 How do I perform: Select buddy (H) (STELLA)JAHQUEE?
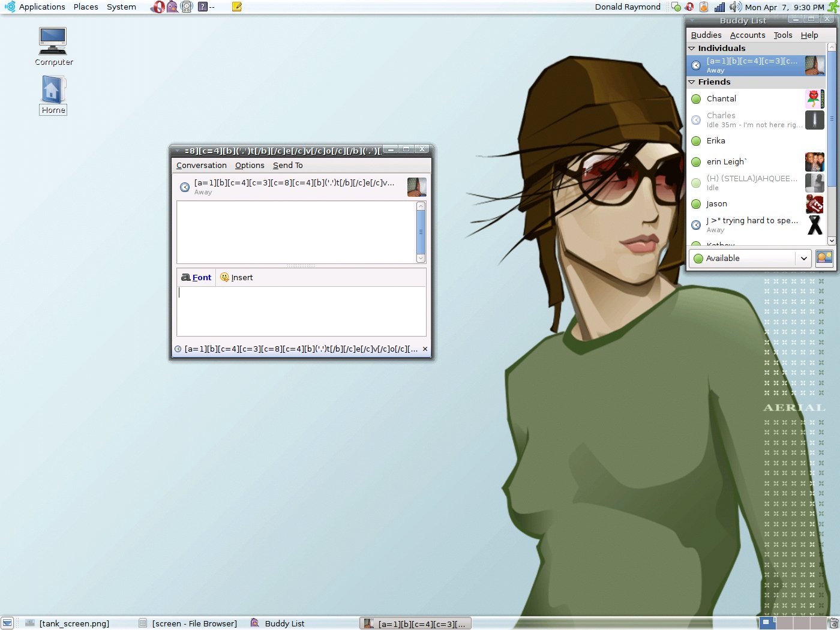click(x=756, y=183)
